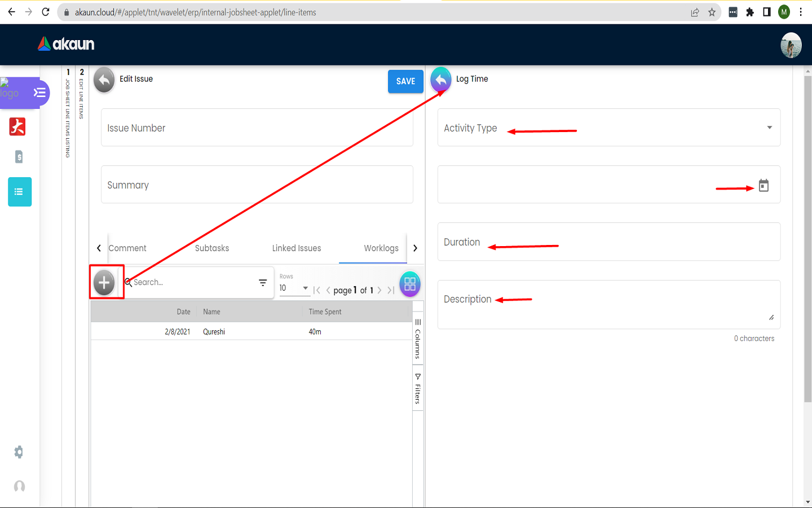Open the Activity Type dropdown

(609, 128)
